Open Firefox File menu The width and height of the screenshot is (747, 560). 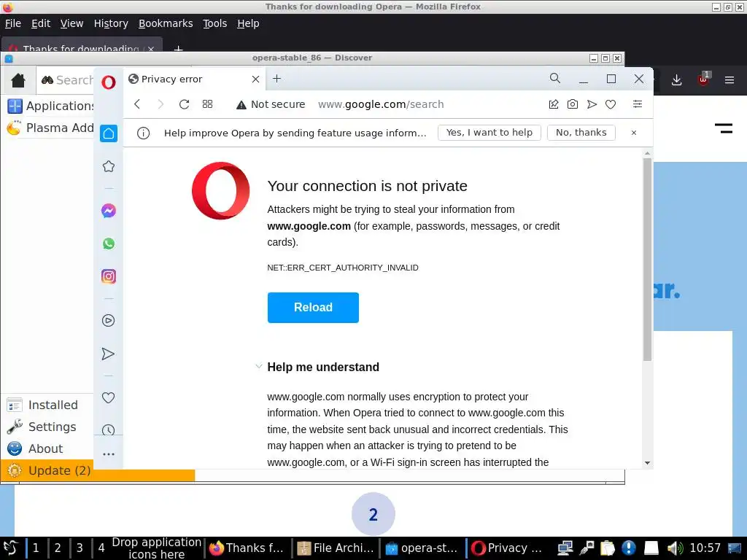(13, 23)
